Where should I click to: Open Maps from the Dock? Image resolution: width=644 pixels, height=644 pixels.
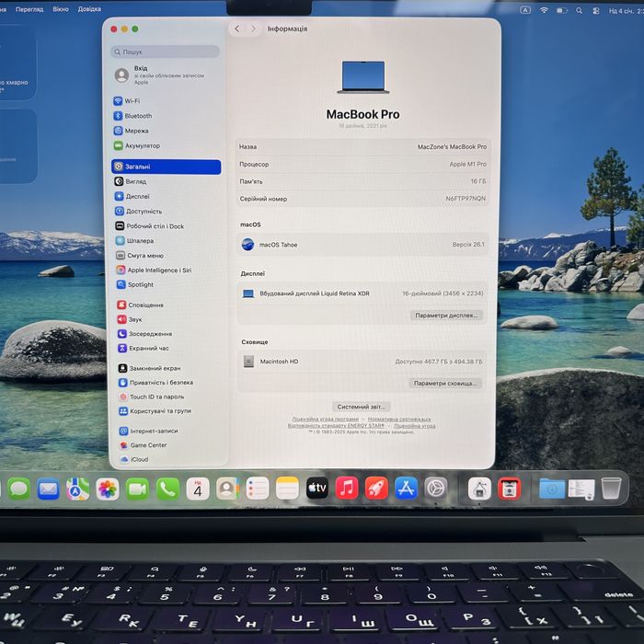(x=77, y=489)
